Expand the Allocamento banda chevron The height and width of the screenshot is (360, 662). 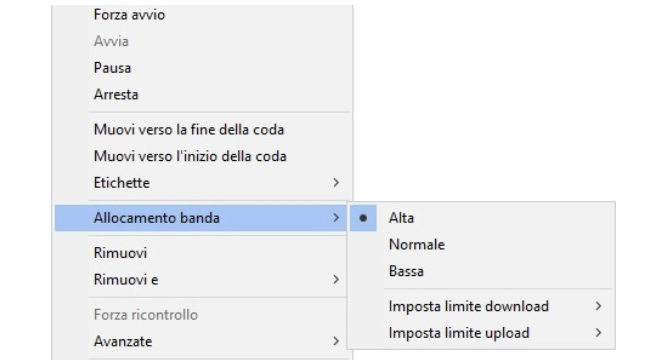point(336,218)
